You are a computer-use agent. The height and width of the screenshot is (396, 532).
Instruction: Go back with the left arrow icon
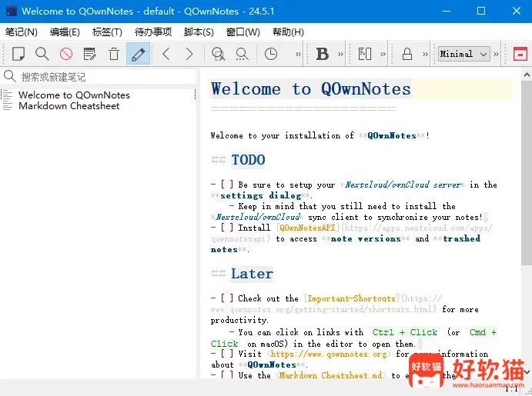click(x=166, y=54)
